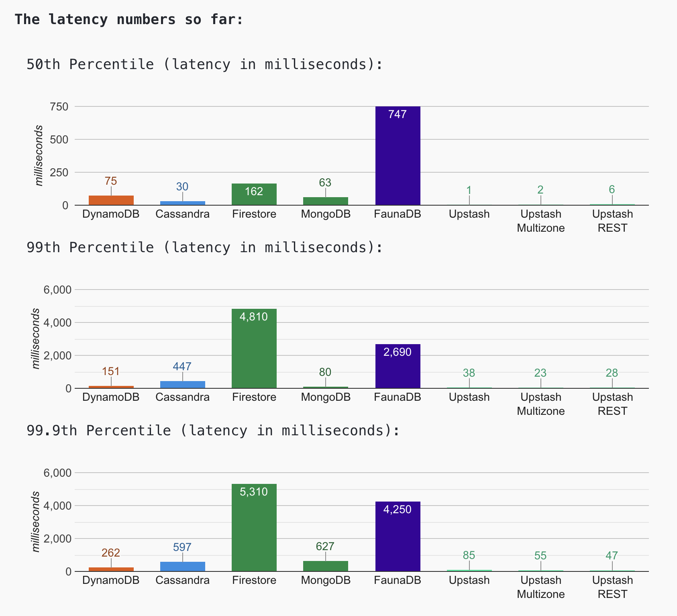Click the DynamoDB value label 262
The image size is (677, 616).
pos(111,553)
